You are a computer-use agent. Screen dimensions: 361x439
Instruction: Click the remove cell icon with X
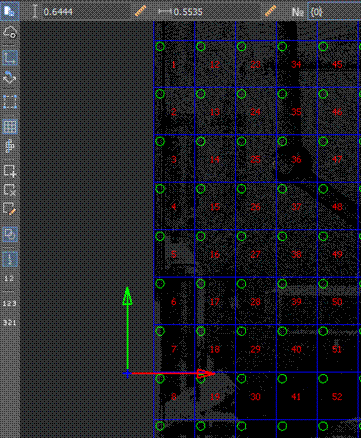pos(10,190)
